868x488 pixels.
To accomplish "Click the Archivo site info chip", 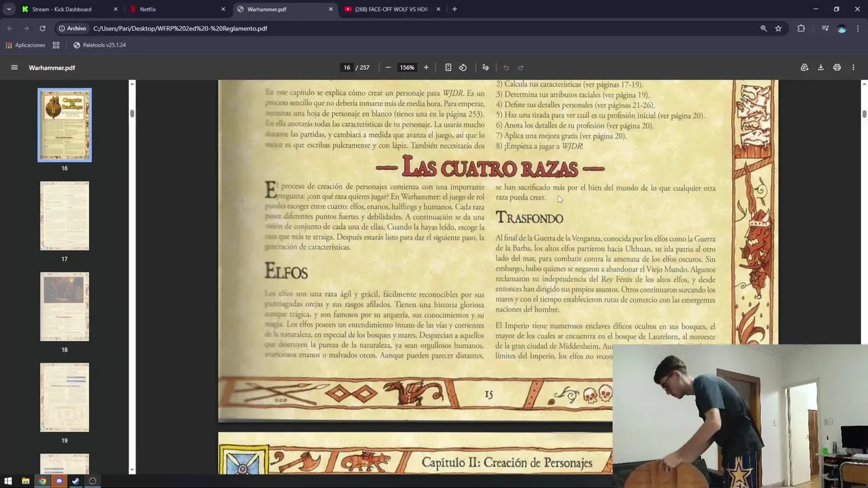I will point(73,28).
